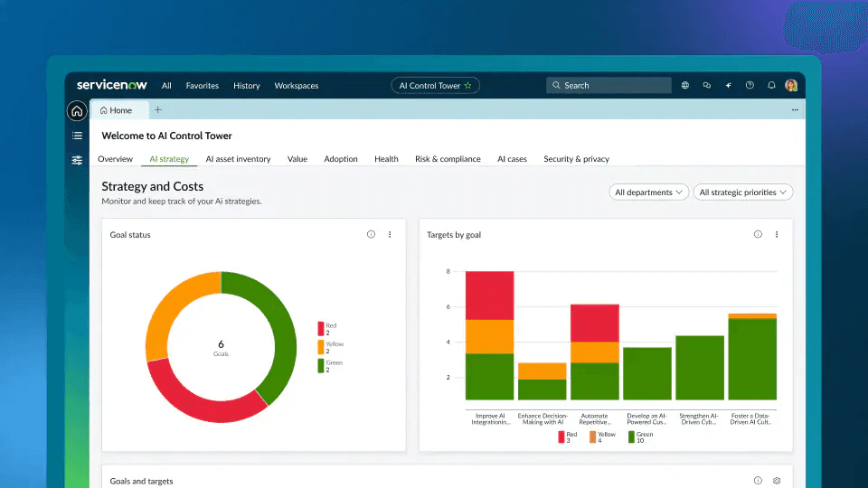Screen dimensions: 868x488
Task: Show info for Goal status card
Action: pyautogui.click(x=371, y=235)
